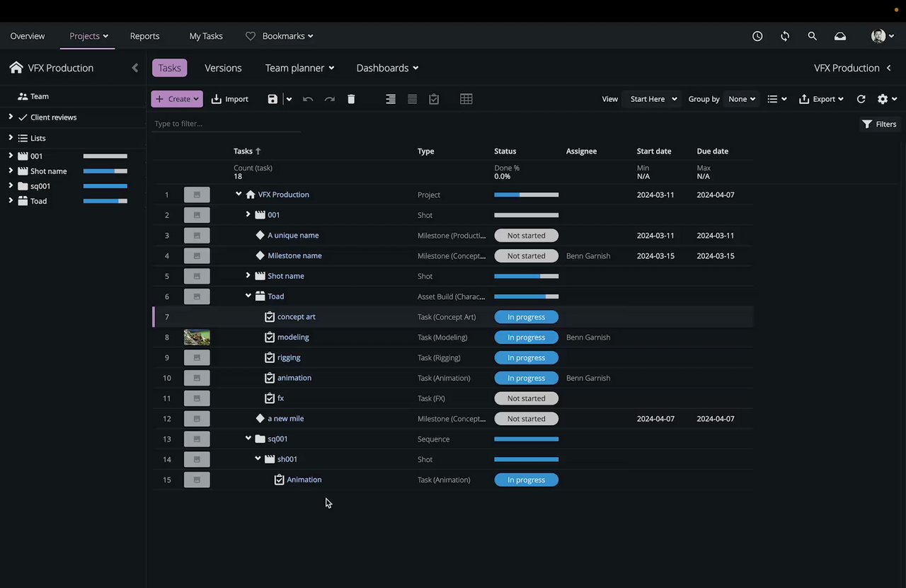906x588 pixels.
Task: Expand Lists in the sidebar
Action: click(11, 137)
